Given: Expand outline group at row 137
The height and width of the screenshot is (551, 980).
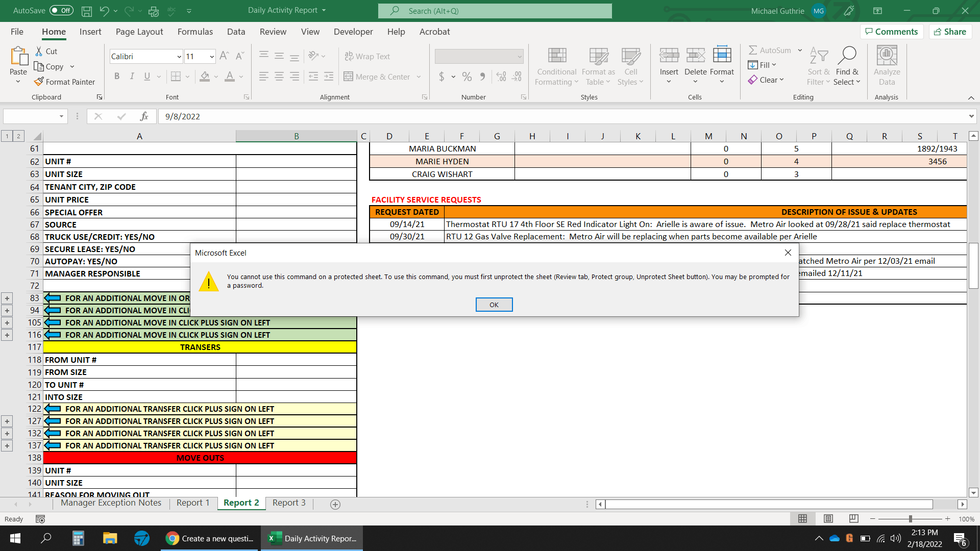Looking at the screenshot, I should coord(7,445).
